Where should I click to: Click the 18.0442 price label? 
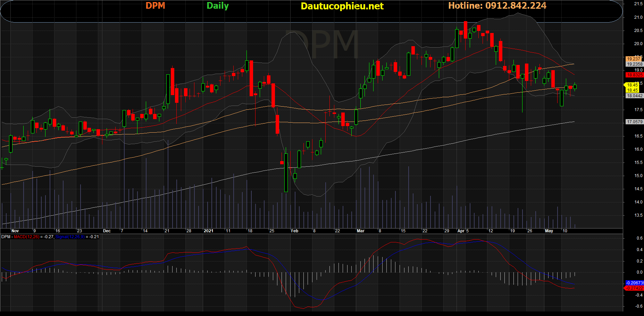click(x=635, y=96)
